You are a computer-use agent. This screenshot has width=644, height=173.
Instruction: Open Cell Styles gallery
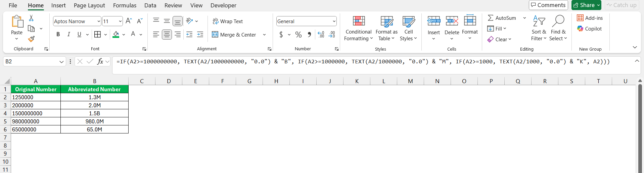408,28
